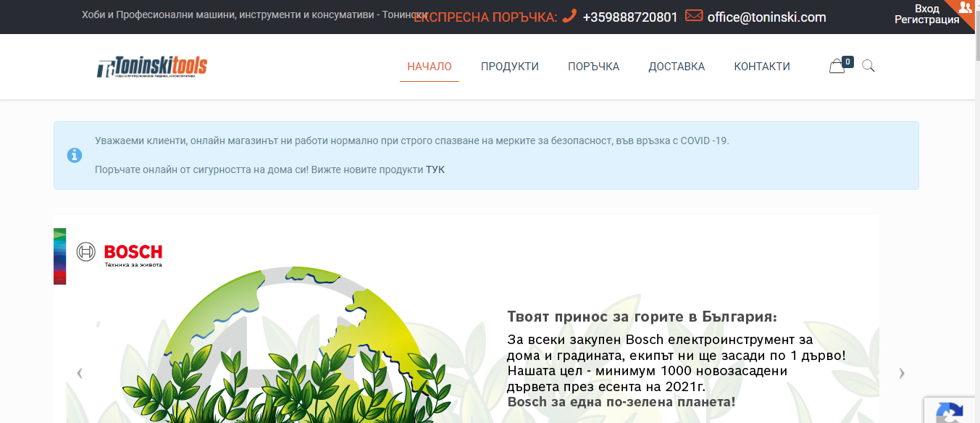This screenshot has width=980, height=423.
Task: Click the orange phone icon
Action: pyautogui.click(x=569, y=16)
